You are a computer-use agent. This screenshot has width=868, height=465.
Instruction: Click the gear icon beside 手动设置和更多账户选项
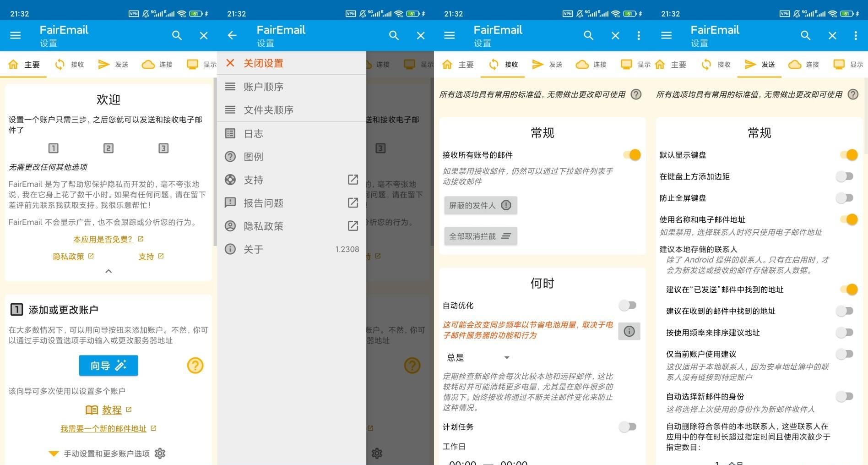160,454
